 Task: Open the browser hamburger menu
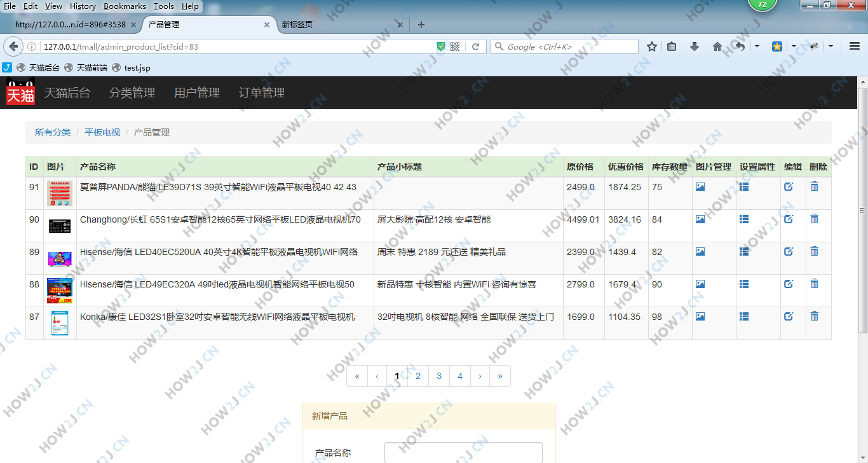pyautogui.click(x=854, y=46)
